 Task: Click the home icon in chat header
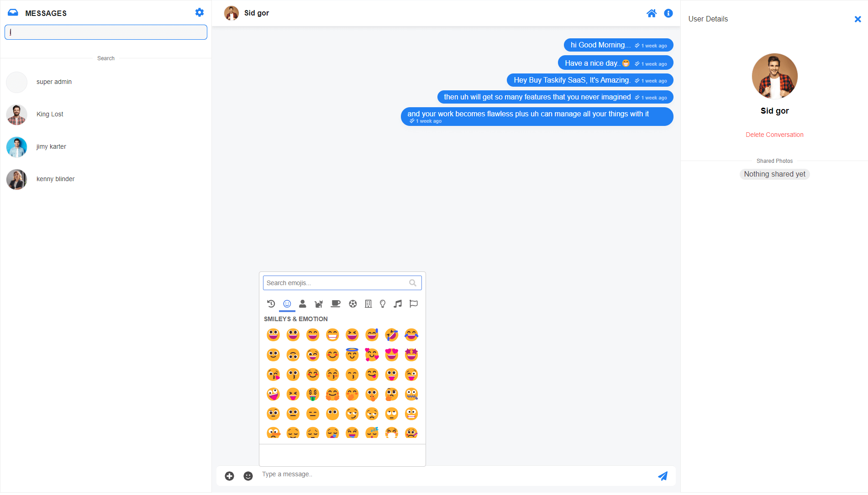[x=652, y=13]
